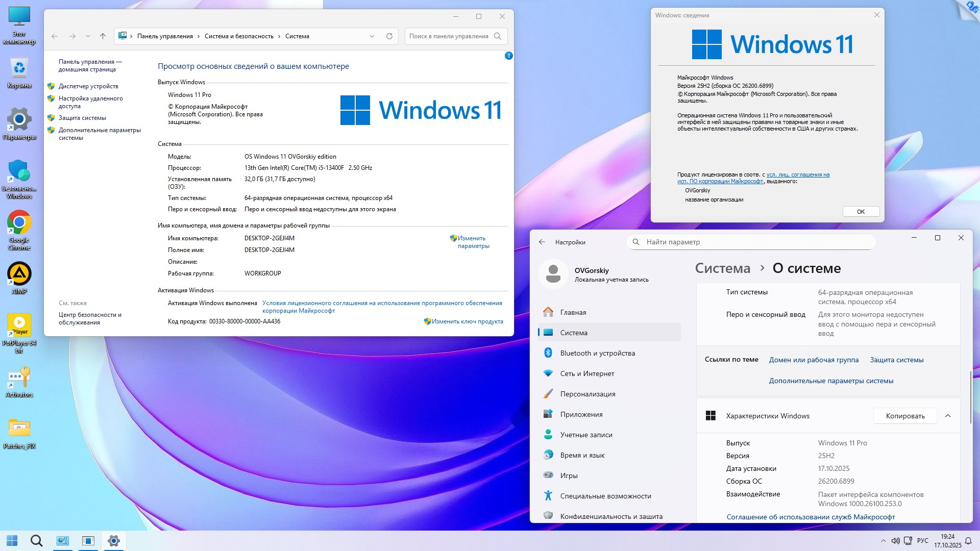Show hidden icons tray chevron
This screenshot has width=980, height=551.
pyautogui.click(x=883, y=541)
